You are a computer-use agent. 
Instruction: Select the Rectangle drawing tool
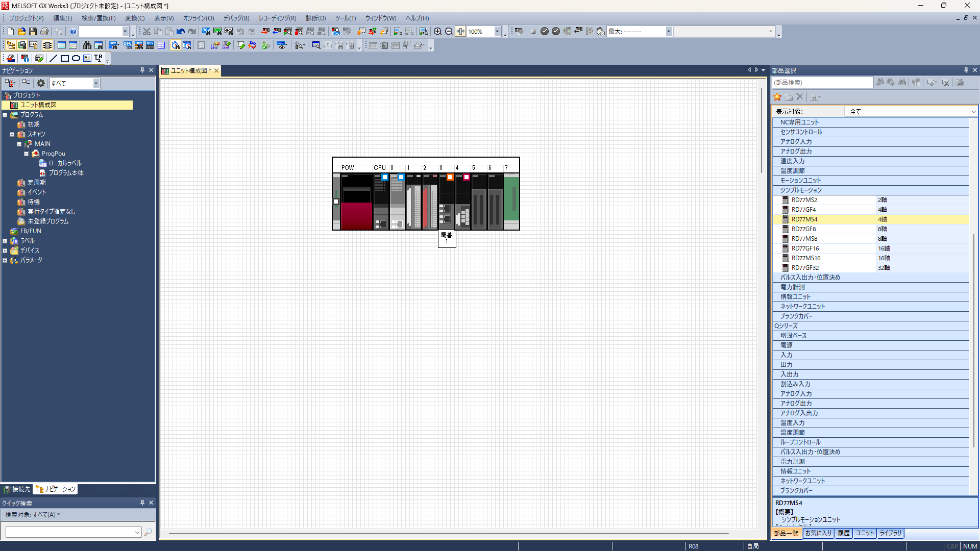click(65, 59)
